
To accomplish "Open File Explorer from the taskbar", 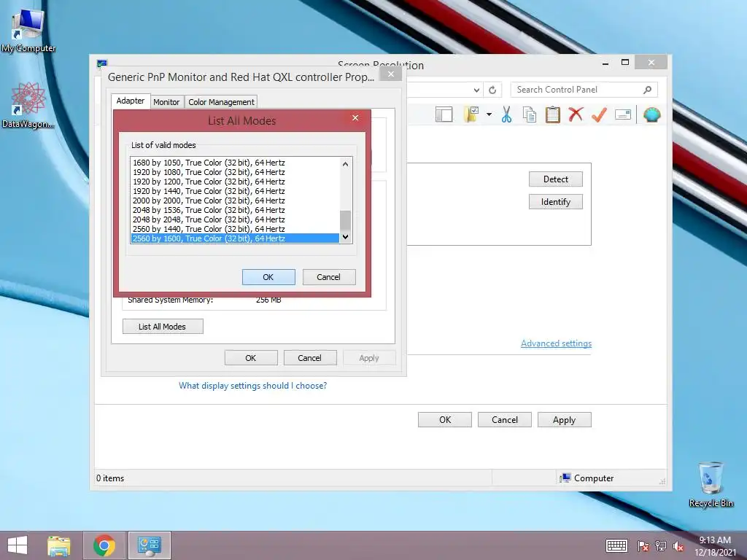I will pyautogui.click(x=58, y=545).
